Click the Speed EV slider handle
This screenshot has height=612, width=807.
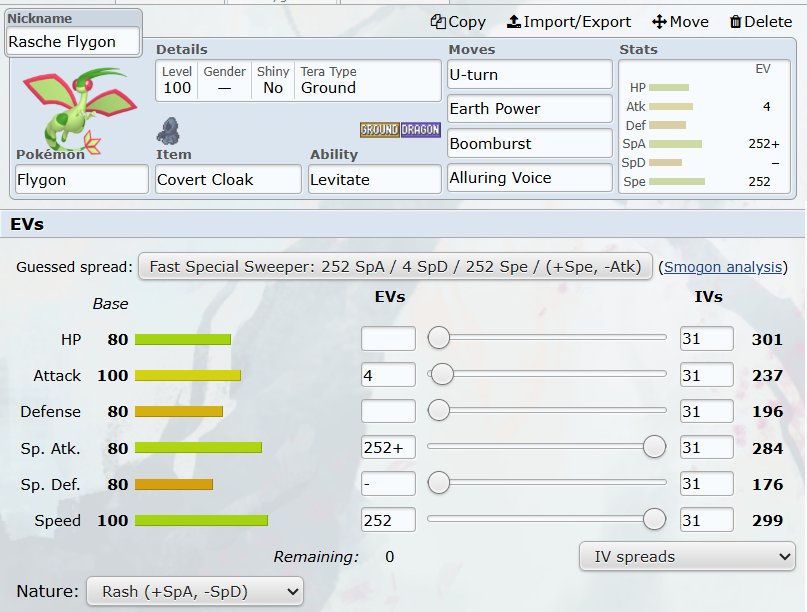(x=654, y=519)
